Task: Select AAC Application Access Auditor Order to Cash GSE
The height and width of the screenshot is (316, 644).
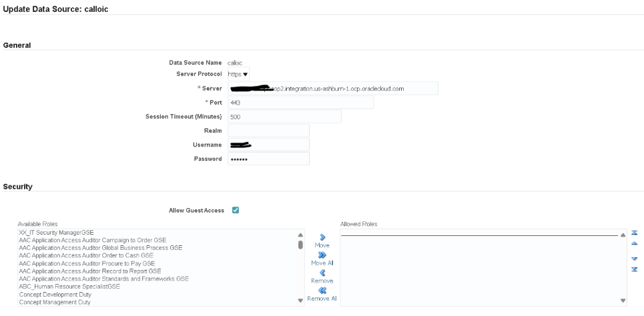Action: coord(86,255)
